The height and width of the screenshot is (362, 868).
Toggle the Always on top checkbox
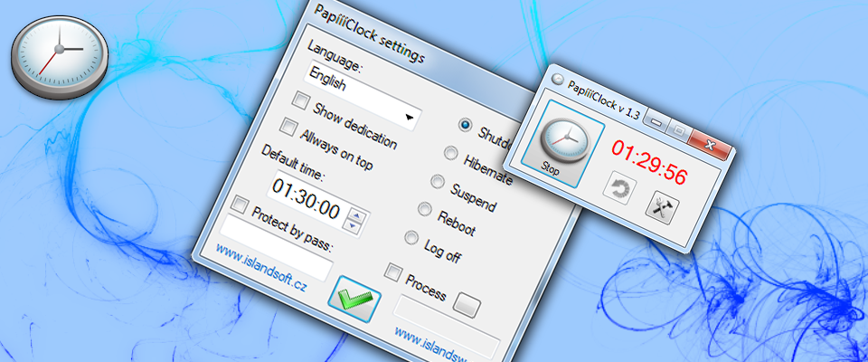click(x=288, y=127)
